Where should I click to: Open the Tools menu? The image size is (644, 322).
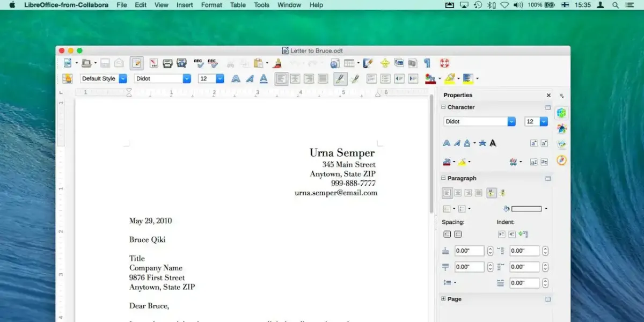261,5
